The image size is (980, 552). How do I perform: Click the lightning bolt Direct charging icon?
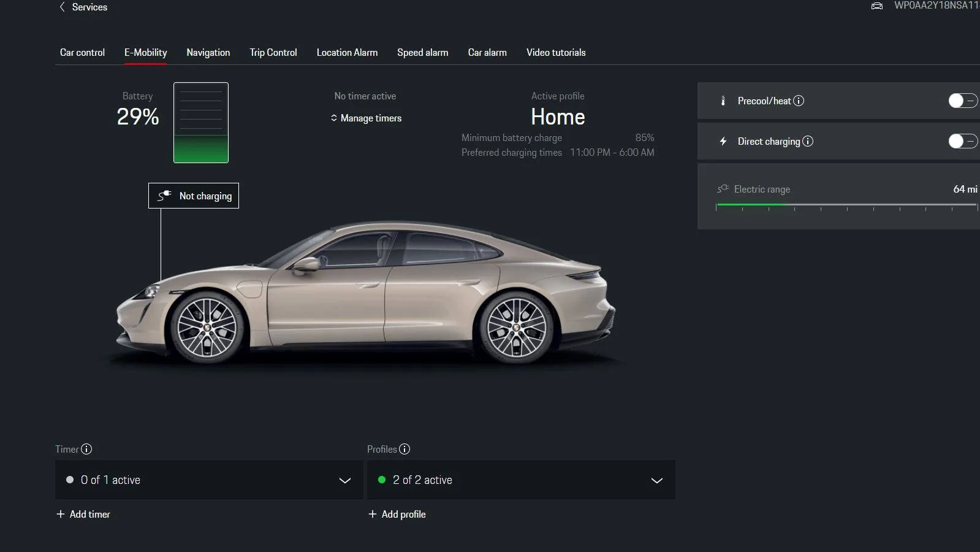click(x=723, y=141)
